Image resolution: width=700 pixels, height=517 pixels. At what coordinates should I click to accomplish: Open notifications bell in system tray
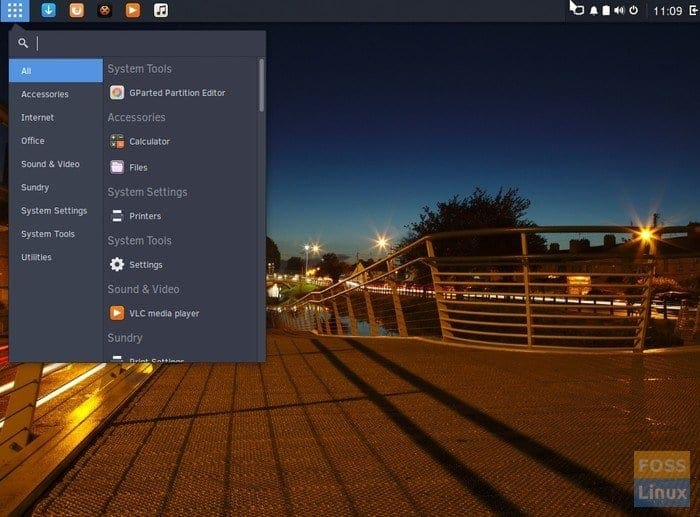point(594,10)
